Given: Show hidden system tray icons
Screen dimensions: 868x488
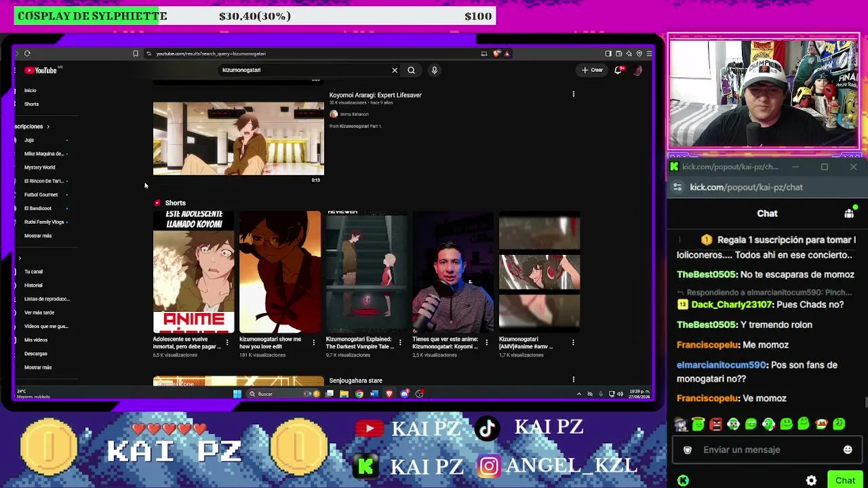Looking at the screenshot, I should [x=578, y=394].
